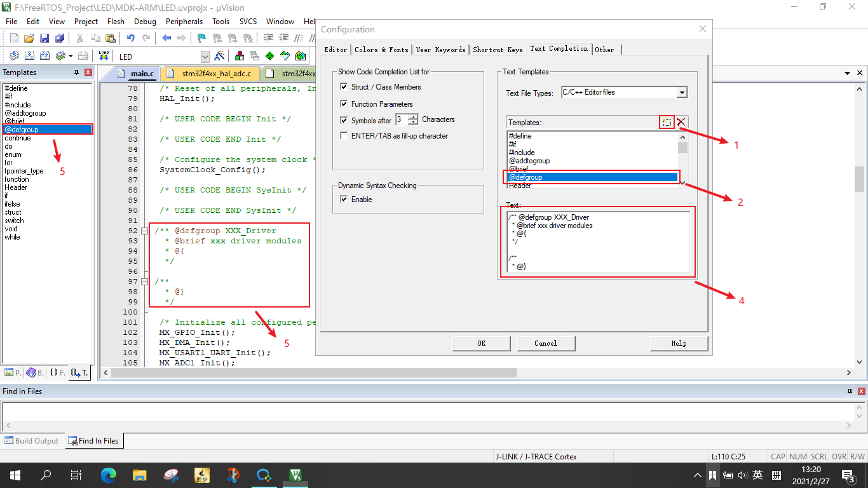Enable ENTER/TAB as fill-up character

click(344, 135)
